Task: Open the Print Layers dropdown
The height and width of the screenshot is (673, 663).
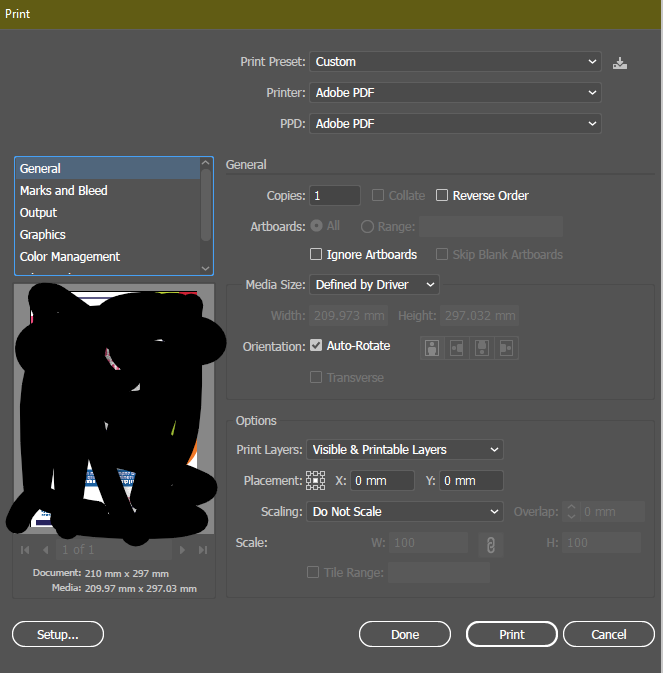Action: [405, 450]
